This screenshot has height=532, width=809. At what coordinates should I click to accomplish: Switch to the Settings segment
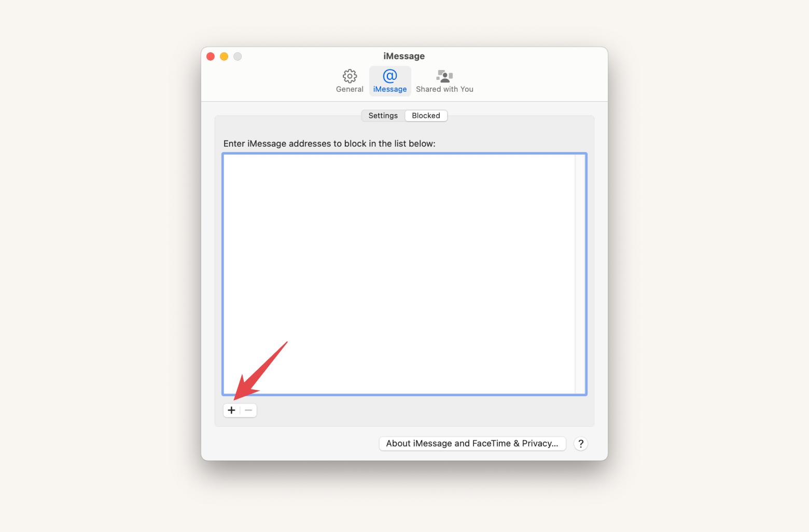point(383,116)
